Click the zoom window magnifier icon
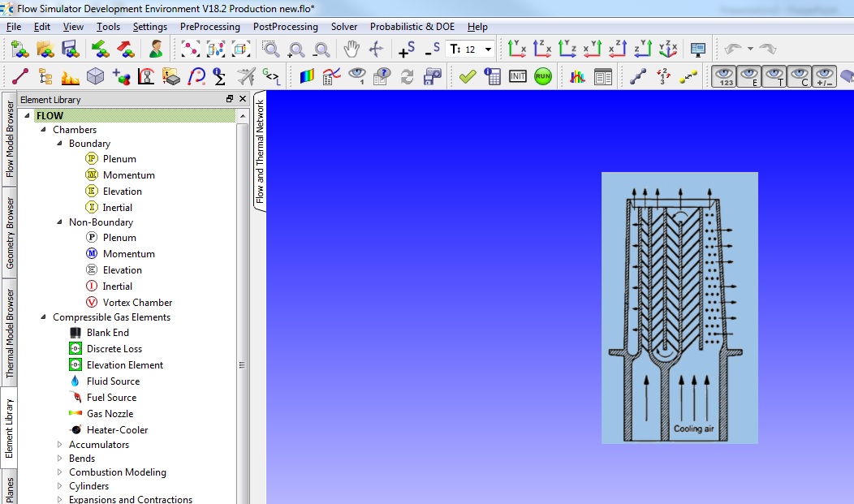Viewport: 854px width, 504px height. pos(271,50)
